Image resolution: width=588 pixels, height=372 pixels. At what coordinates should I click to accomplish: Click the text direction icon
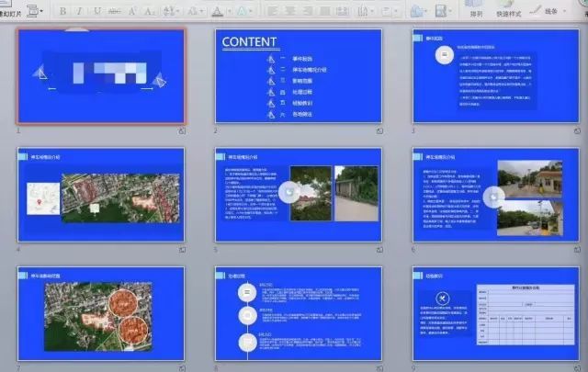click(x=386, y=11)
